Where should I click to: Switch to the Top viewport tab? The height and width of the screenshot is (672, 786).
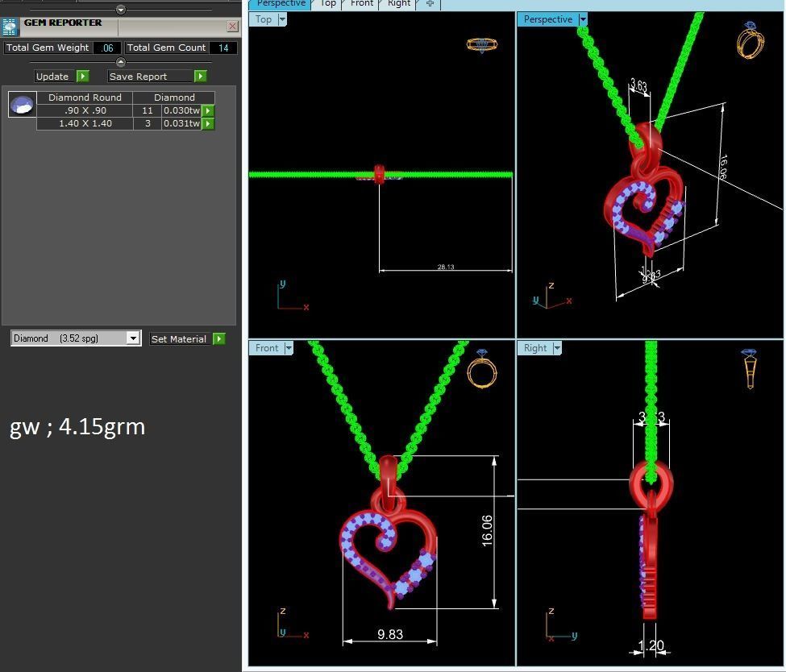[x=328, y=4]
